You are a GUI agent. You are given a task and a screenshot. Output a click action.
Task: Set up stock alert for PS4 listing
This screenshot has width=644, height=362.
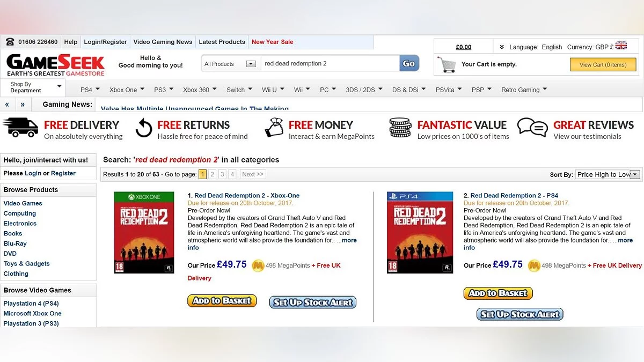(x=519, y=314)
